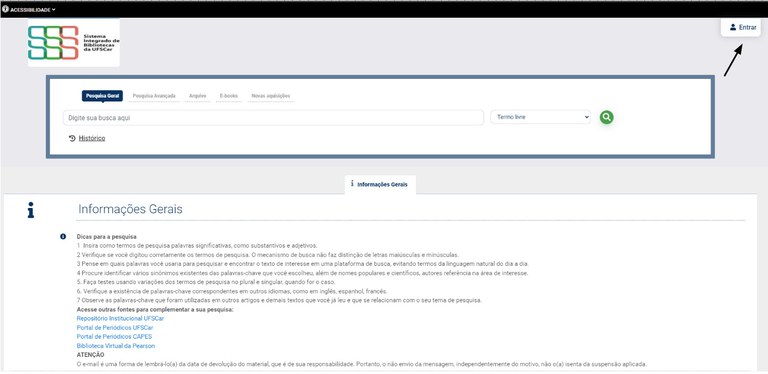Open the Portal de Periódicos CAPES link
This screenshot has height=374, width=768.
coord(114,337)
